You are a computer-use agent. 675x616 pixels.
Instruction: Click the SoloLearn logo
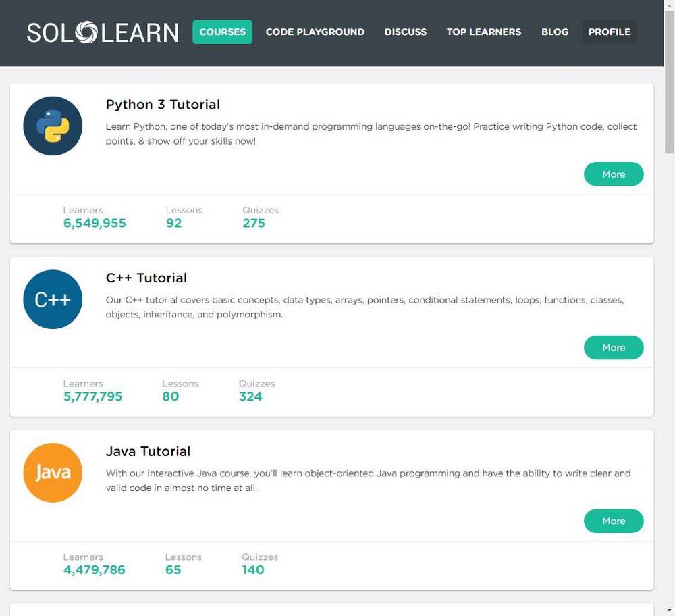coord(103,32)
